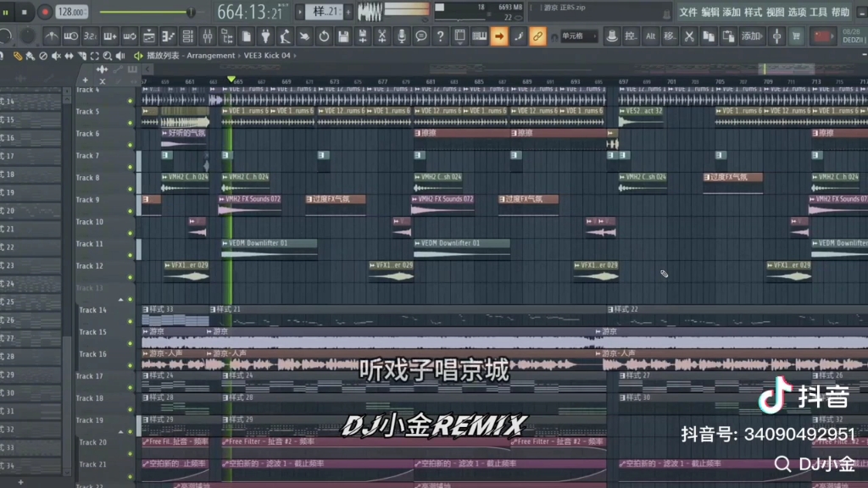Open the red flag language dropdown

[822, 36]
